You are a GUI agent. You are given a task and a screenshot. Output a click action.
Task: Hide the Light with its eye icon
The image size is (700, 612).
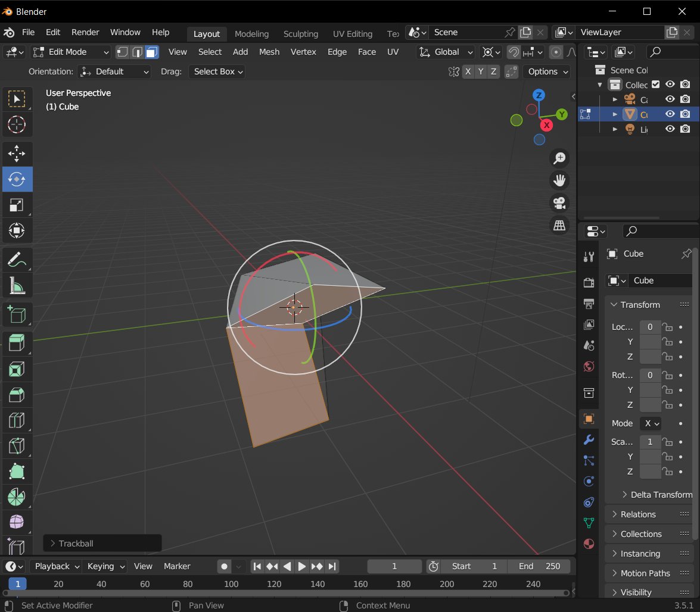[x=670, y=129]
